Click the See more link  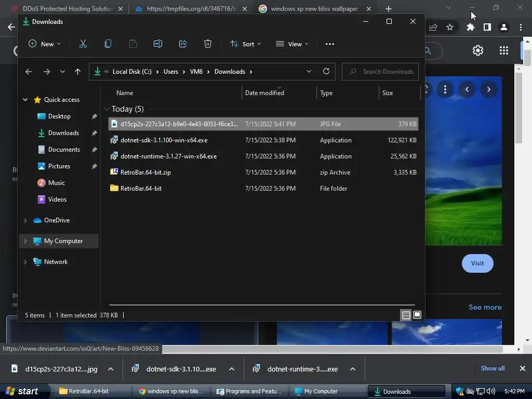coord(485,307)
